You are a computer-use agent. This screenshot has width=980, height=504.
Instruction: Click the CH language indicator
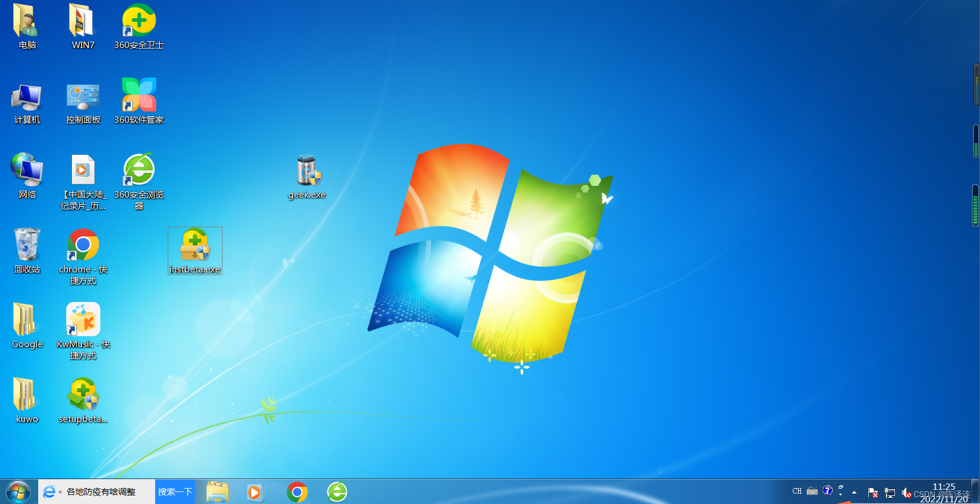click(797, 491)
